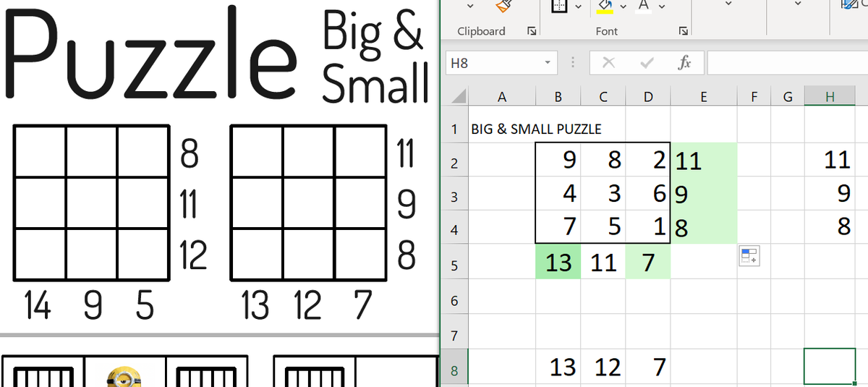Viewport: 868px width, 387px height.
Task: Select column H header
Action: tap(830, 96)
